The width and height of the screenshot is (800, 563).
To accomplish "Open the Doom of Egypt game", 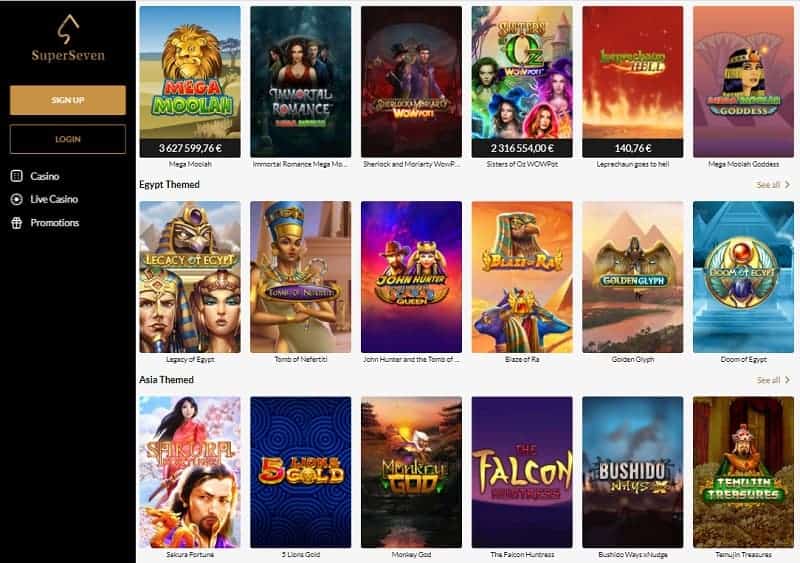I will pos(743,277).
